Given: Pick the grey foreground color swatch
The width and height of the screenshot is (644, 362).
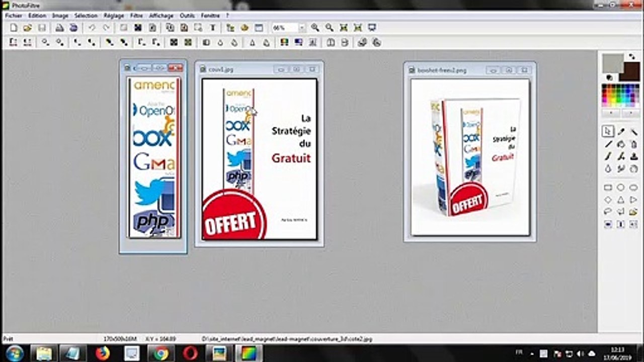Looking at the screenshot, I should pyautogui.click(x=612, y=63).
